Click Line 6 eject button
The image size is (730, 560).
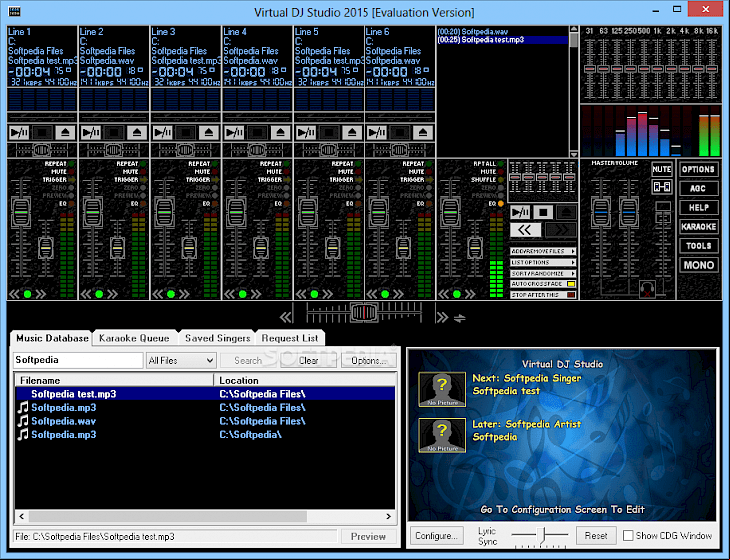coord(423,133)
